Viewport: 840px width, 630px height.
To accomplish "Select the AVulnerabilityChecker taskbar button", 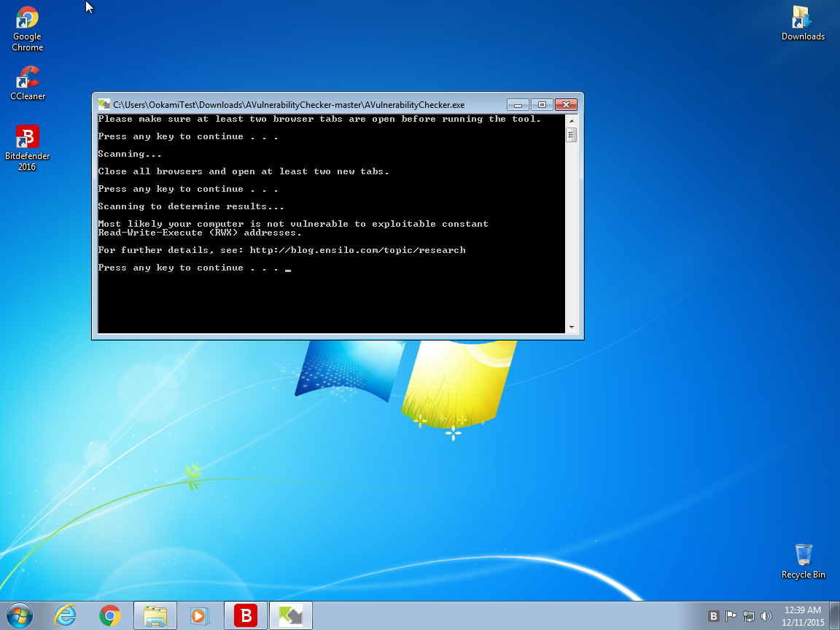I will tap(291, 615).
